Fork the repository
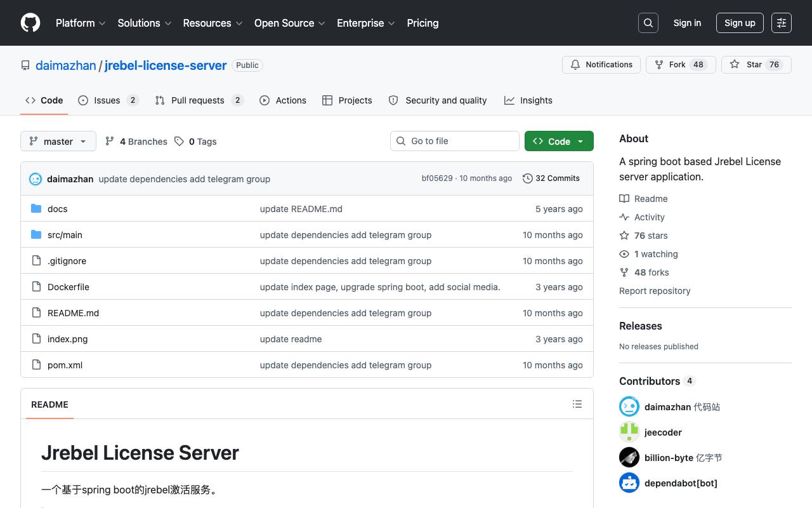The width and height of the screenshot is (812, 508). [x=681, y=65]
